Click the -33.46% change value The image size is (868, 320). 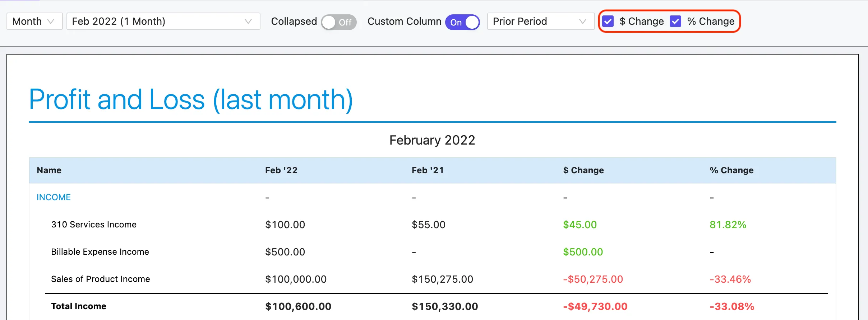pos(730,279)
